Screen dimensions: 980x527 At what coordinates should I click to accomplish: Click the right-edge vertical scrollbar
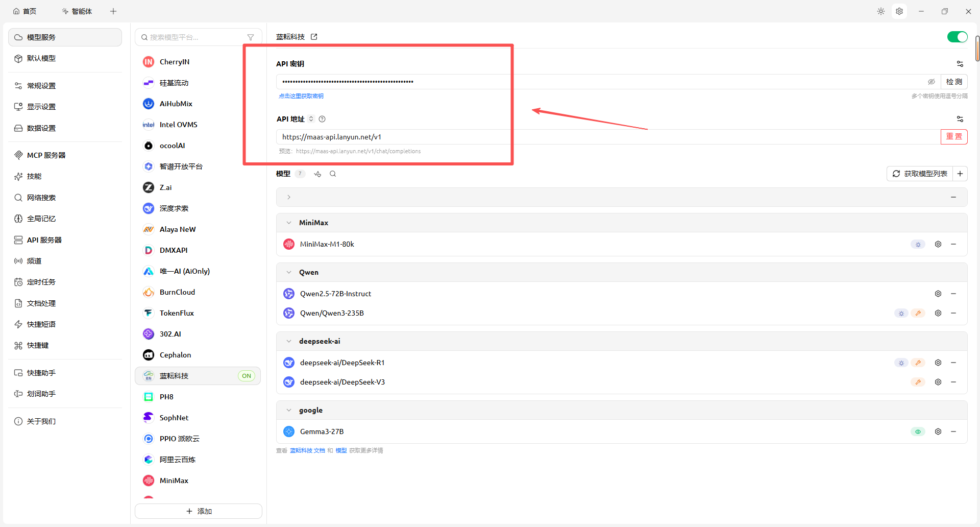[x=977, y=49]
